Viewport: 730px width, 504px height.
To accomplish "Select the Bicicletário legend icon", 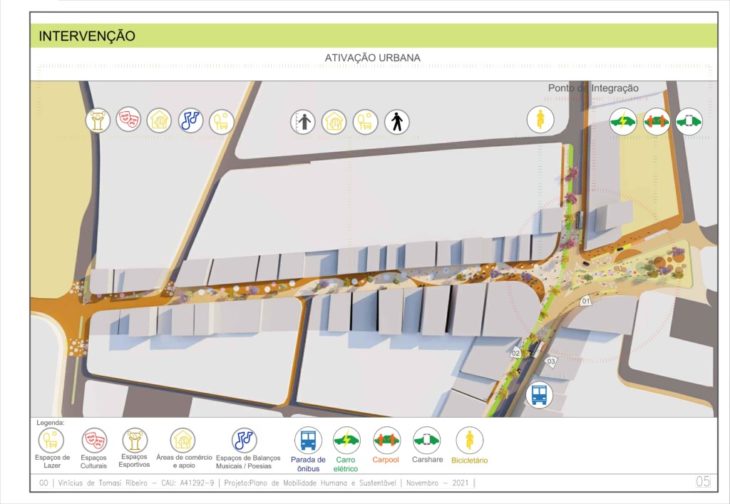I will (469, 440).
